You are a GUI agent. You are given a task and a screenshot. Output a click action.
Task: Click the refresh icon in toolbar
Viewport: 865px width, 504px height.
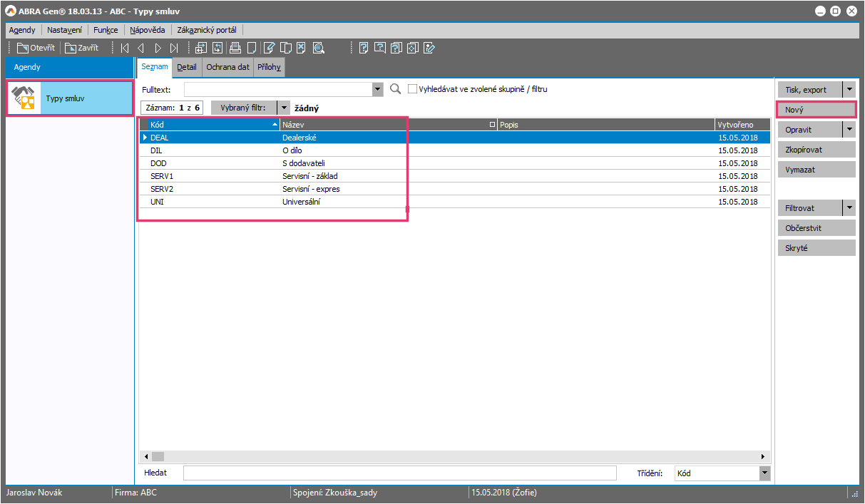coord(217,48)
